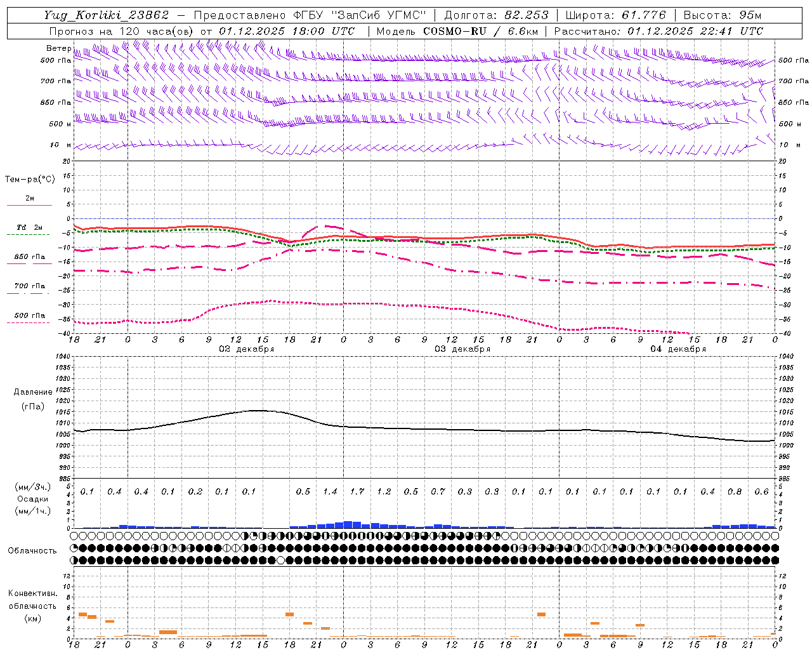This screenshot has height=650, width=812.
Task: Select the Давление pressure panel label
Action: click(x=33, y=392)
